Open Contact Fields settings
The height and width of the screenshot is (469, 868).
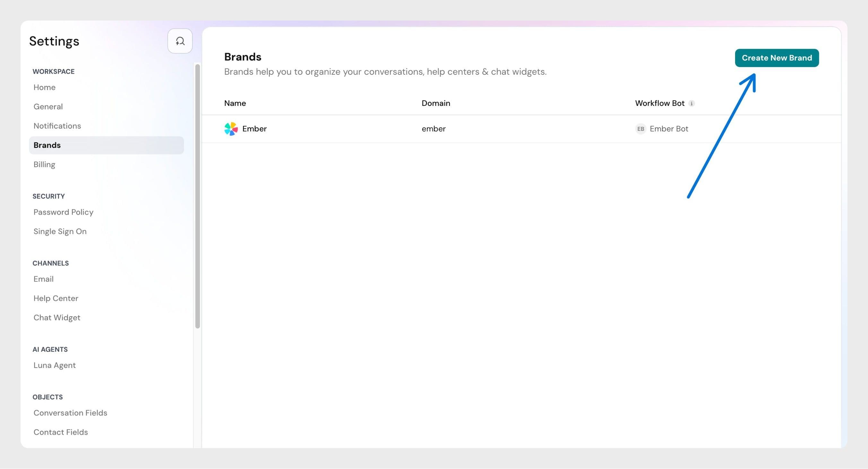pyautogui.click(x=60, y=432)
